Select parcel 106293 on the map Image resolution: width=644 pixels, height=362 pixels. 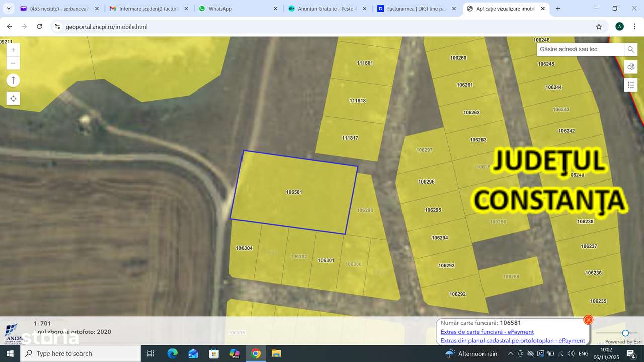pos(446,266)
